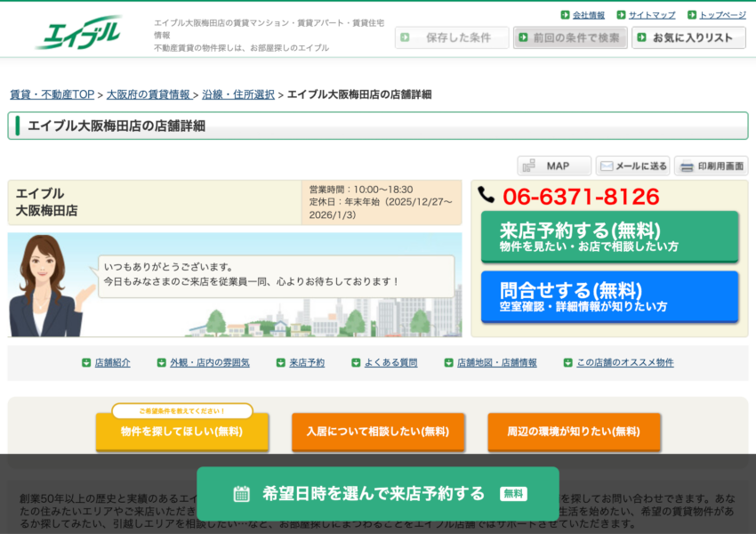Click the down-arrow icon beside この店舗のオススメ物件
Viewport: 756px width, 534px height.
[568, 363]
